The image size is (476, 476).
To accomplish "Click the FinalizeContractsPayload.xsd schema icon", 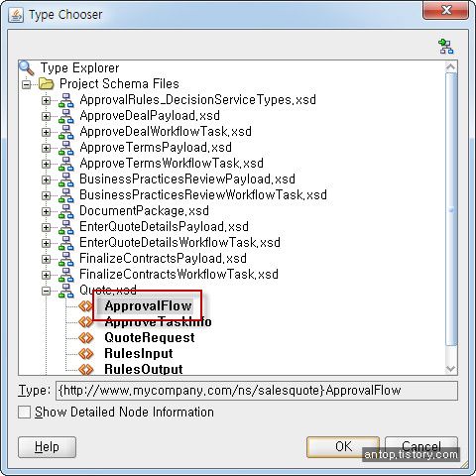I will (x=66, y=259).
